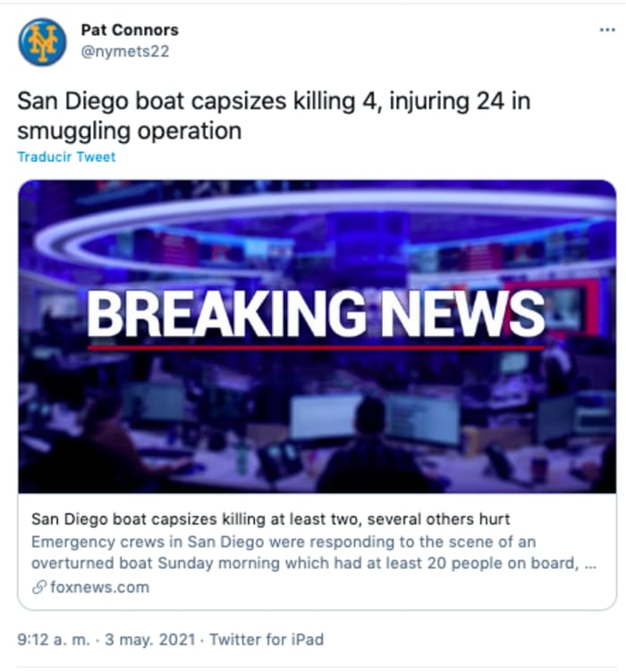Click the tweet text line mentioning killing 4
Viewport: 626px width, 672px height.
click(x=274, y=102)
